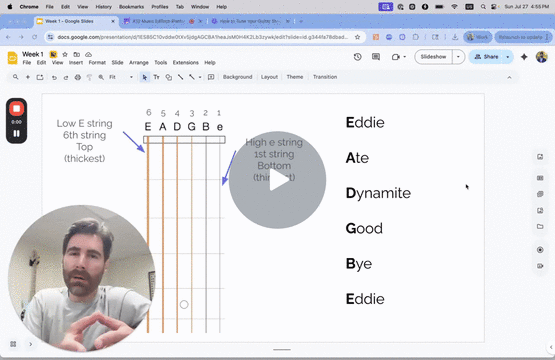Viewport: 555px width, 360px height.
Task: Open the Fit zoom level dropdown
Action: tap(121, 77)
